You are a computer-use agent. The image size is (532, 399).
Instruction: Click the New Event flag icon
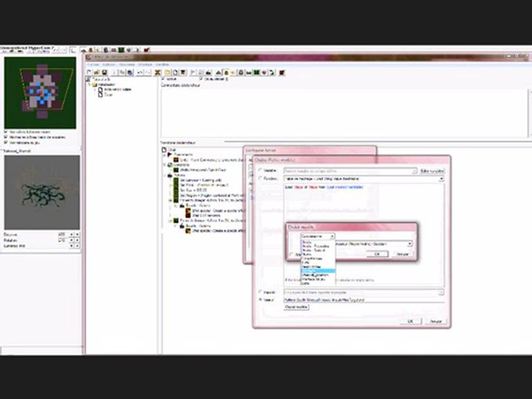tap(193, 72)
